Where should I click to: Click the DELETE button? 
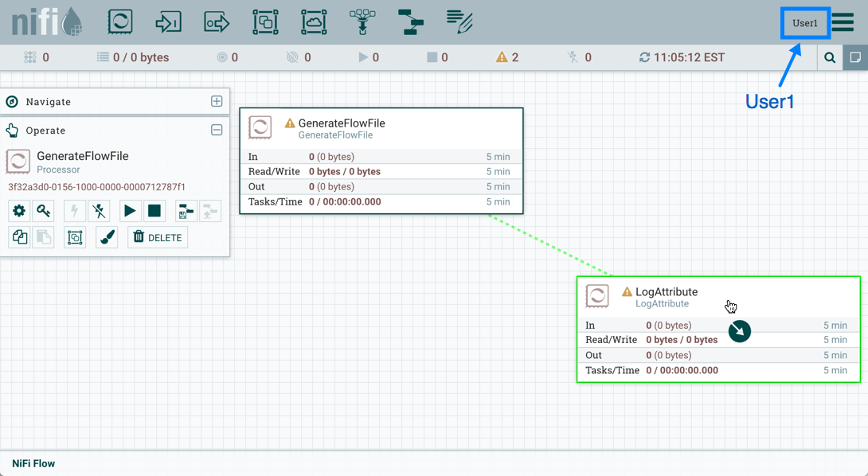point(158,237)
